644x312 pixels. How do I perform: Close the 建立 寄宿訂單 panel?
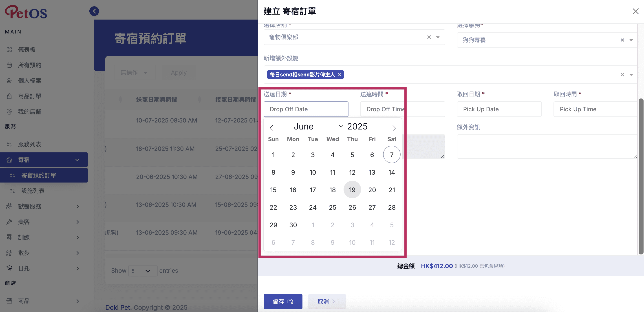(635, 11)
